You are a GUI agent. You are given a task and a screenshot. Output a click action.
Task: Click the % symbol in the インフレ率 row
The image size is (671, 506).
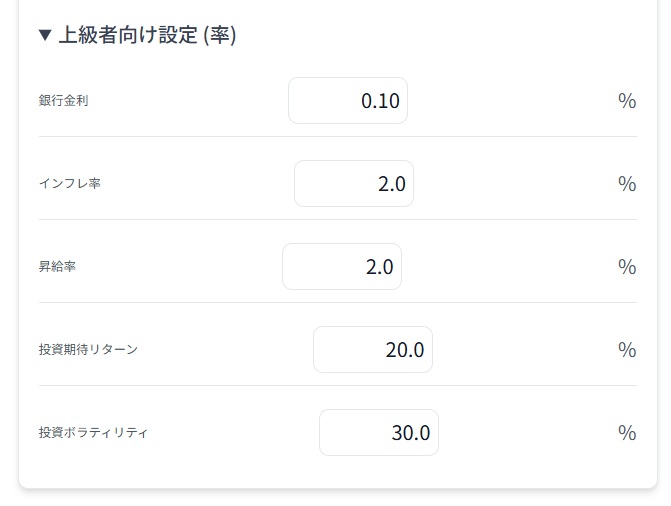click(x=627, y=184)
